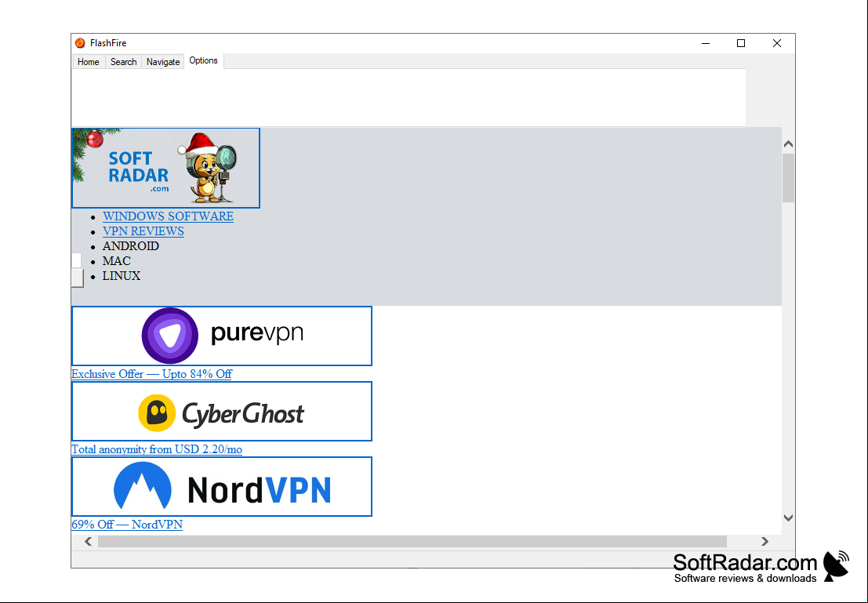Maximize the FlashFire window
868x603 pixels.
(x=741, y=43)
